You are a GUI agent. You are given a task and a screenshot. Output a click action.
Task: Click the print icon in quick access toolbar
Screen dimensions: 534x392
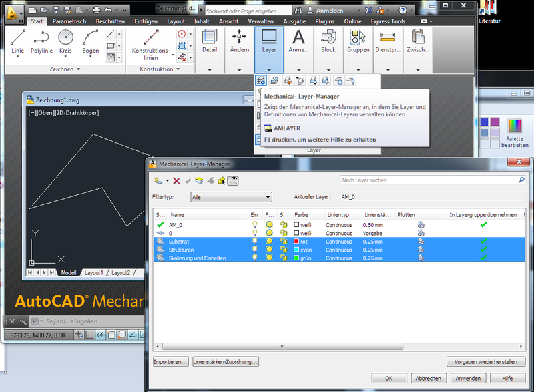tap(97, 10)
